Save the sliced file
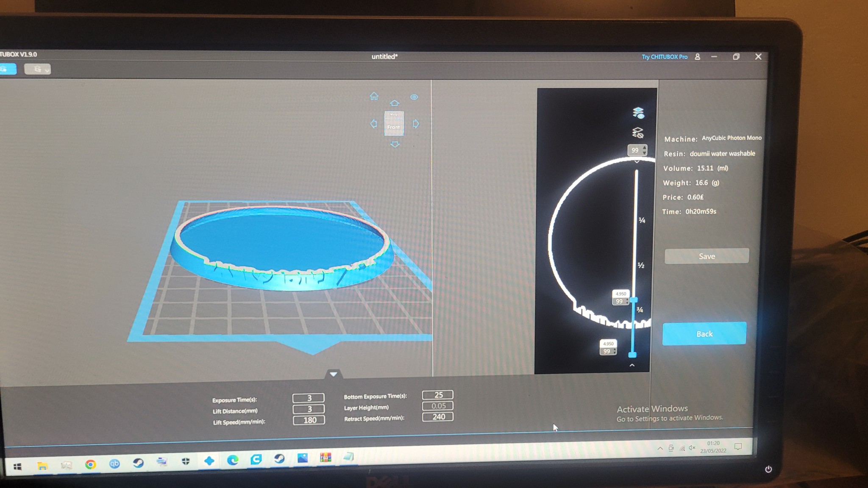Image resolution: width=868 pixels, height=488 pixels. pyautogui.click(x=707, y=256)
